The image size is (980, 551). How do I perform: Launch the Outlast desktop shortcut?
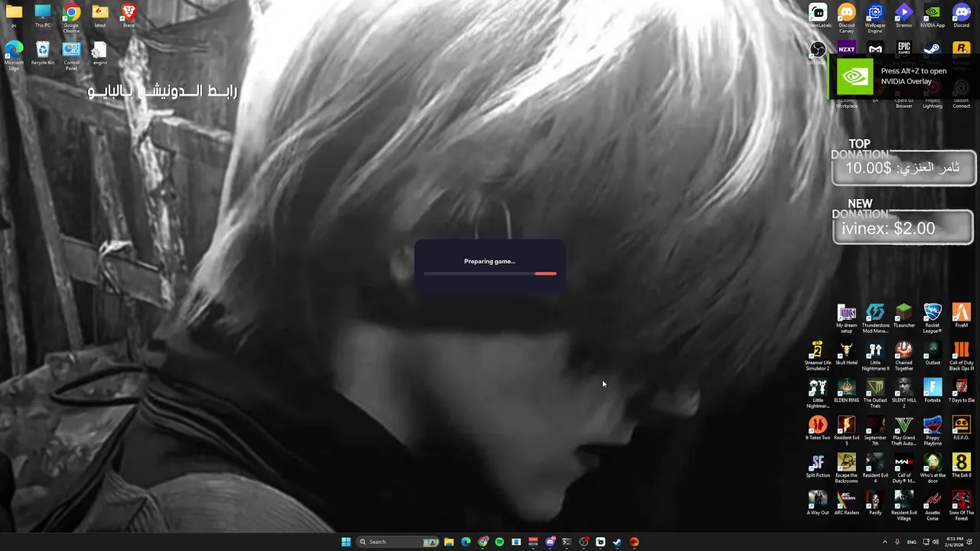point(933,354)
